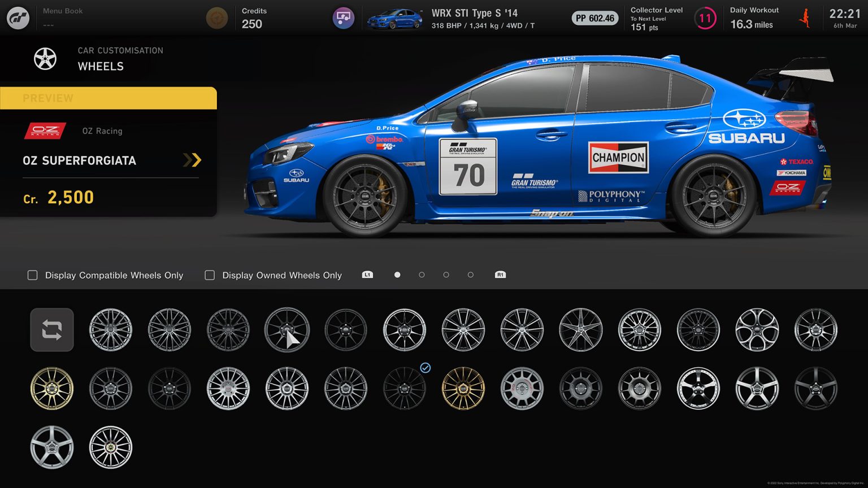Click the L1 previous page button
The height and width of the screenshot is (488, 868).
pos(367,274)
